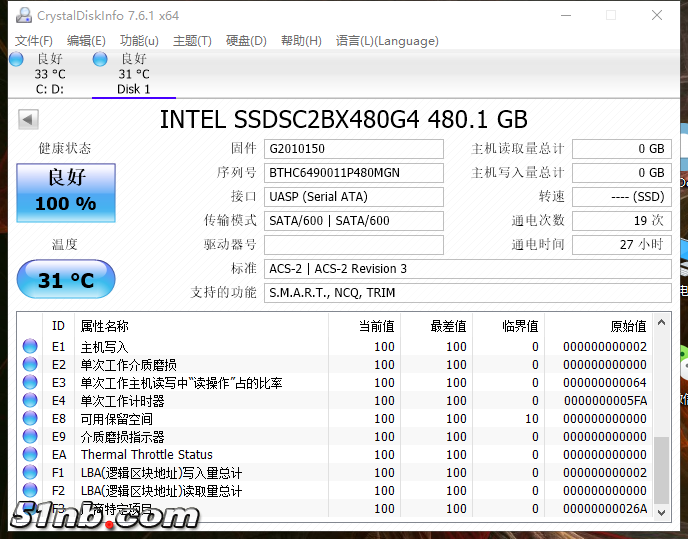This screenshot has height=539, width=688.
Task: Open the 主题(T) menu
Action: point(192,41)
